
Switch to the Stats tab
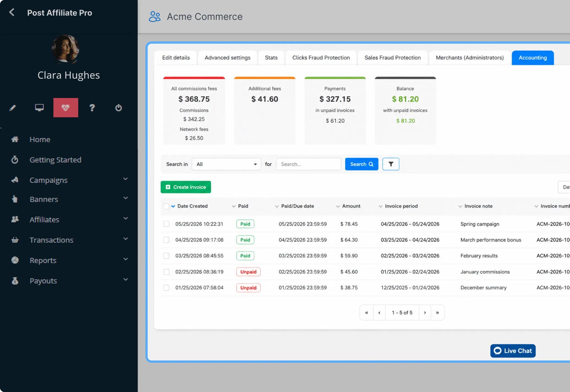(271, 58)
